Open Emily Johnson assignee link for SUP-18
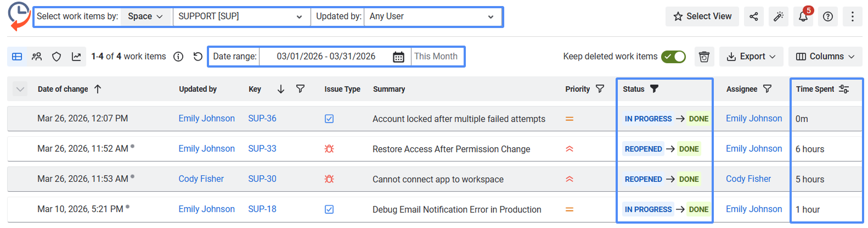 754,209
